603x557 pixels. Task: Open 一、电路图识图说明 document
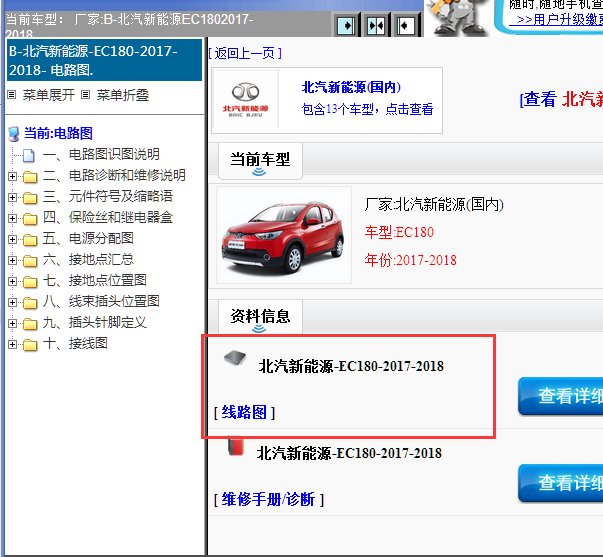[x=101, y=154]
